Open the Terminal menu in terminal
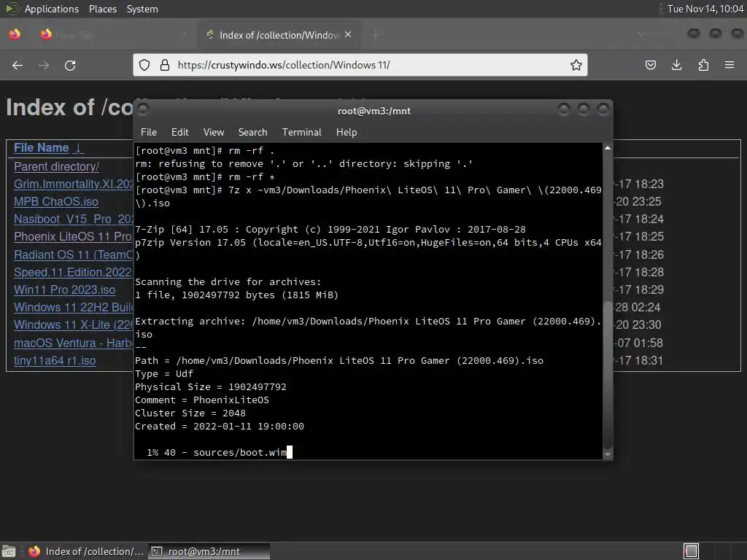This screenshot has height=560, width=747. click(301, 133)
